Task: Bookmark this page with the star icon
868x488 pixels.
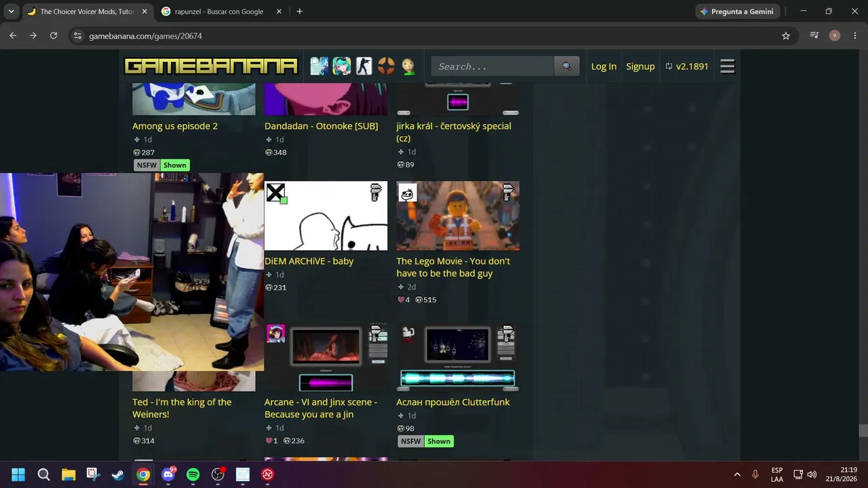Action: pyautogui.click(x=786, y=36)
